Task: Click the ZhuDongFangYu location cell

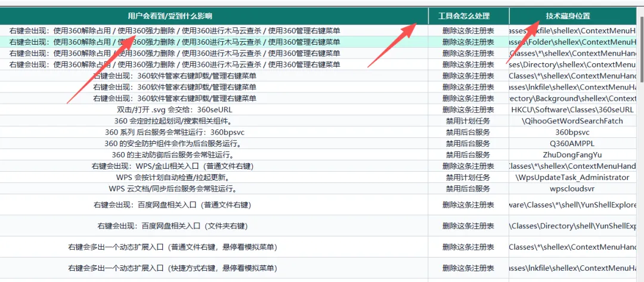Action: (x=572, y=155)
